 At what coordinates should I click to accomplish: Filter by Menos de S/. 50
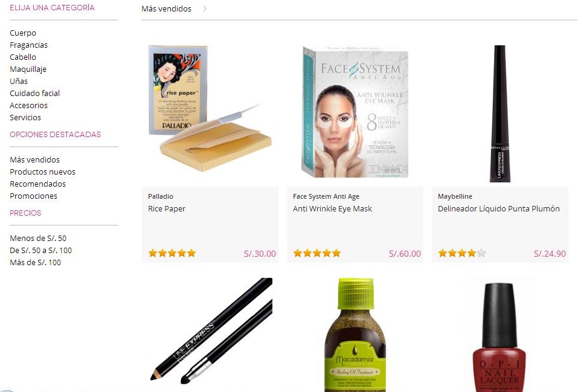(38, 238)
